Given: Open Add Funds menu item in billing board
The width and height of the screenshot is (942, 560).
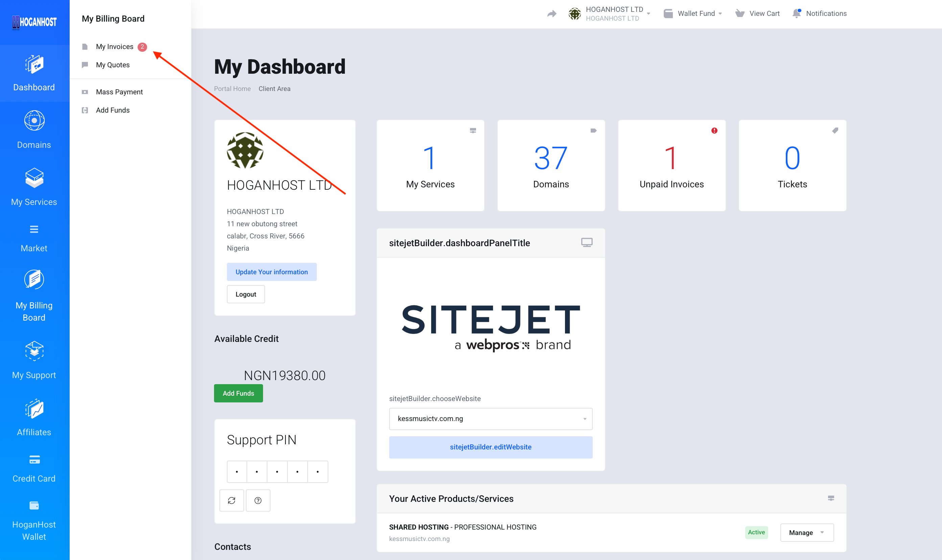Looking at the screenshot, I should (113, 110).
